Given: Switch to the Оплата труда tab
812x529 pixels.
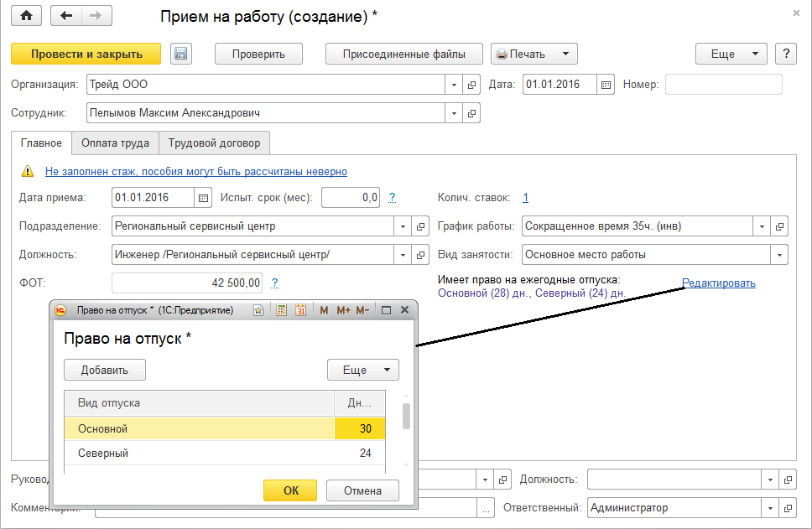Looking at the screenshot, I should 115,143.
